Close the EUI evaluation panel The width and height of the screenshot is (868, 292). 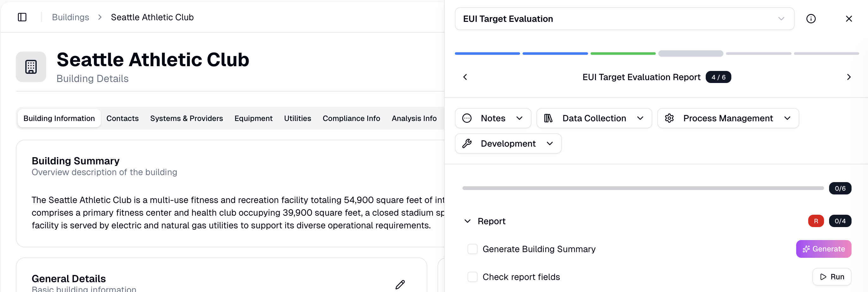(848, 19)
